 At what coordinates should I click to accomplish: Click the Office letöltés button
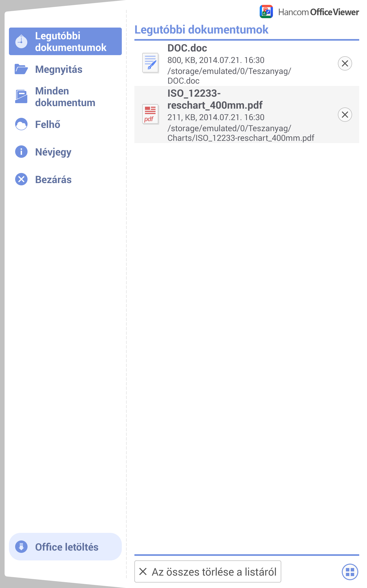pos(65,547)
